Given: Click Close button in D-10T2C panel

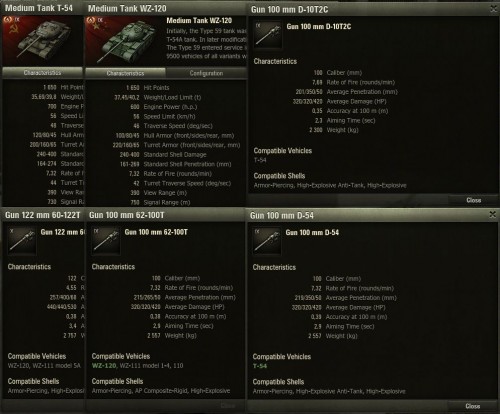Looking at the screenshot, I should coord(473,200).
